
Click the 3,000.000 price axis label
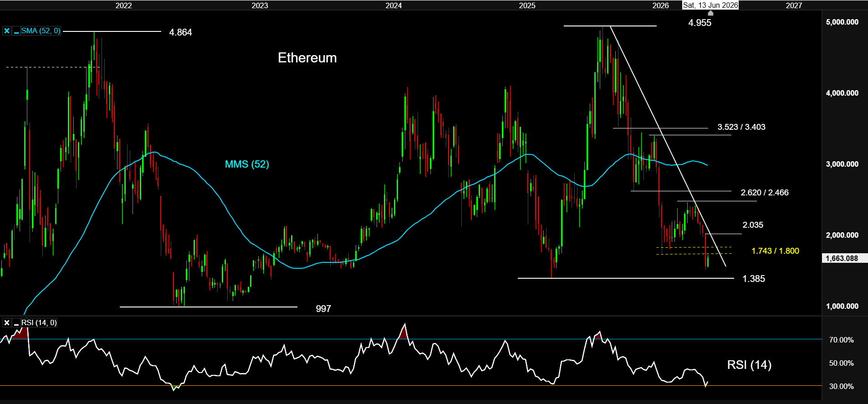[842, 164]
